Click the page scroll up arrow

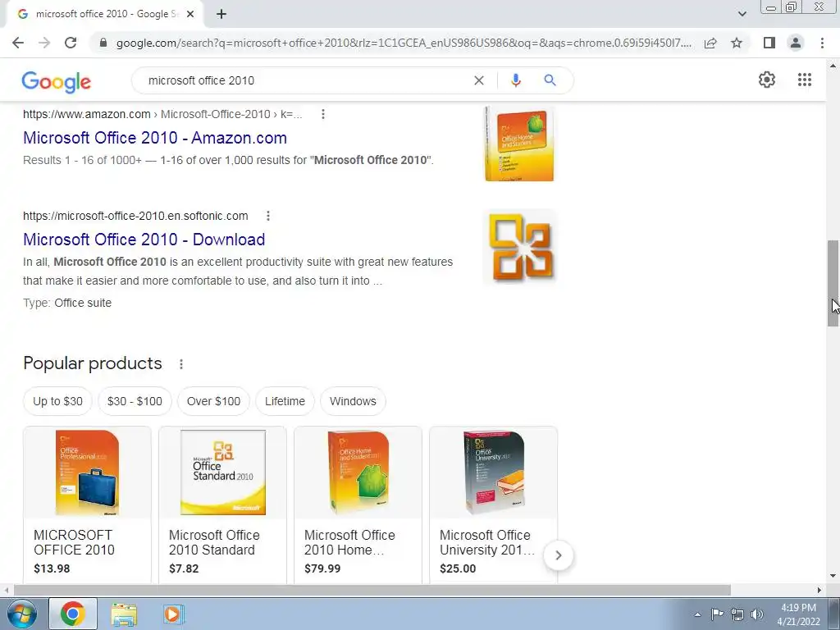tap(833, 66)
